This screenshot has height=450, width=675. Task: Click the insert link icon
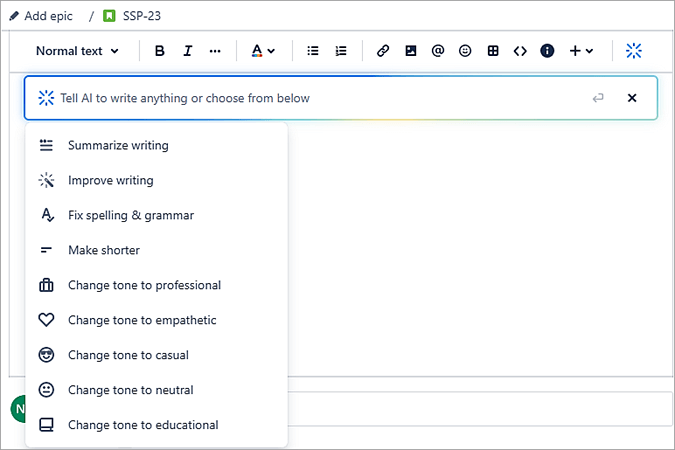[x=383, y=51]
